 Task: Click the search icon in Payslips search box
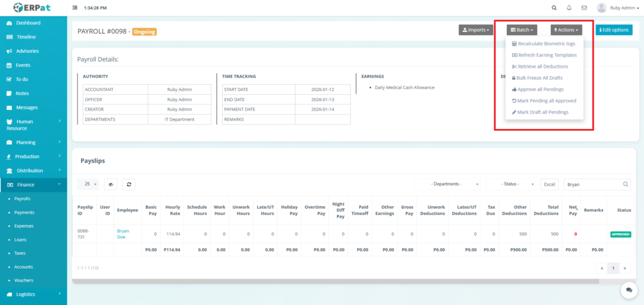coord(625,184)
